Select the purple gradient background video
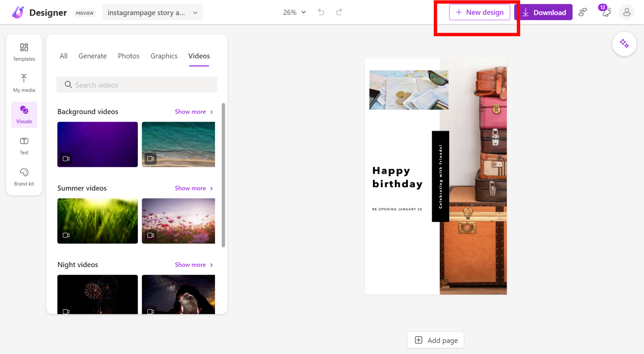Image resolution: width=644 pixels, height=354 pixels. tap(97, 144)
